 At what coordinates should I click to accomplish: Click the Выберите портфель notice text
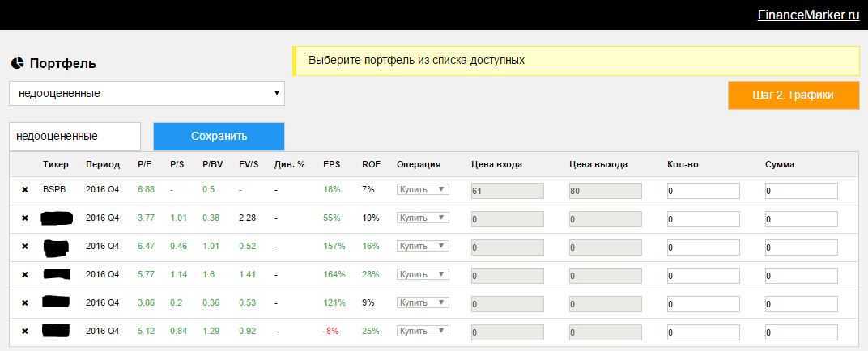coord(416,60)
